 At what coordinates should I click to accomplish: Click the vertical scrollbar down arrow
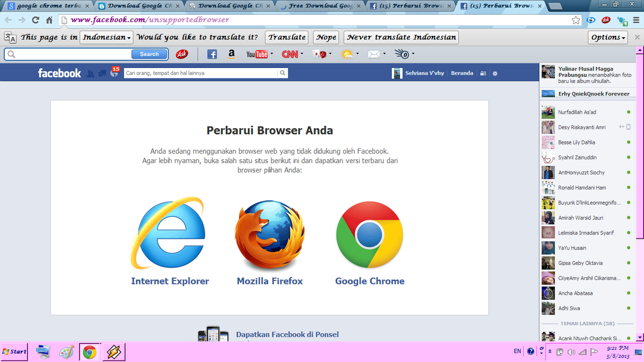pyautogui.click(x=640, y=337)
